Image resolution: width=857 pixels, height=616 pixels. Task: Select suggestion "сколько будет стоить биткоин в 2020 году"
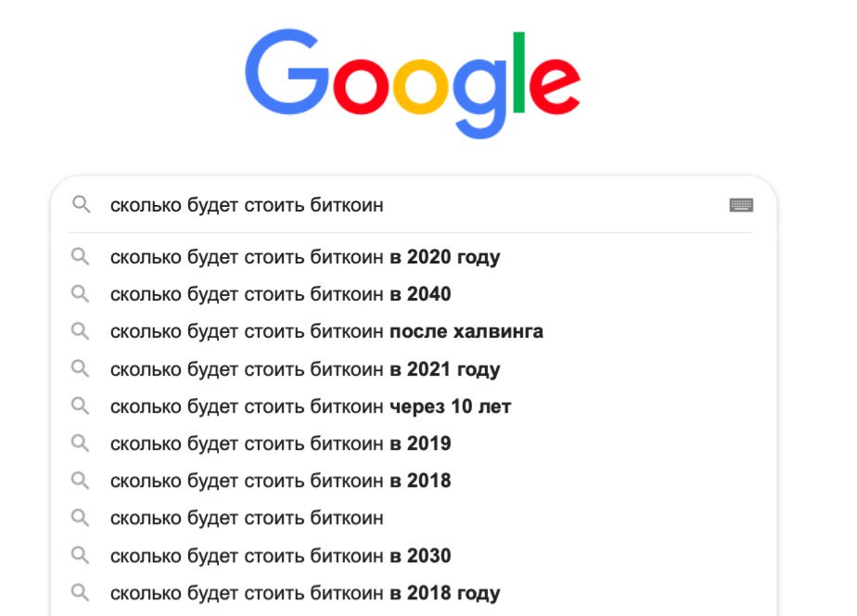click(304, 257)
